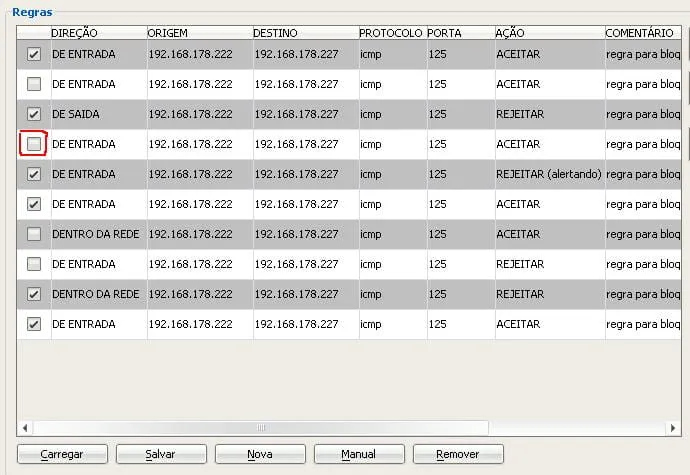Uncheck the DENTRO DA REDE REJEITAR rule checkbox
Viewport: 690px width, 475px height.
[x=34, y=294]
